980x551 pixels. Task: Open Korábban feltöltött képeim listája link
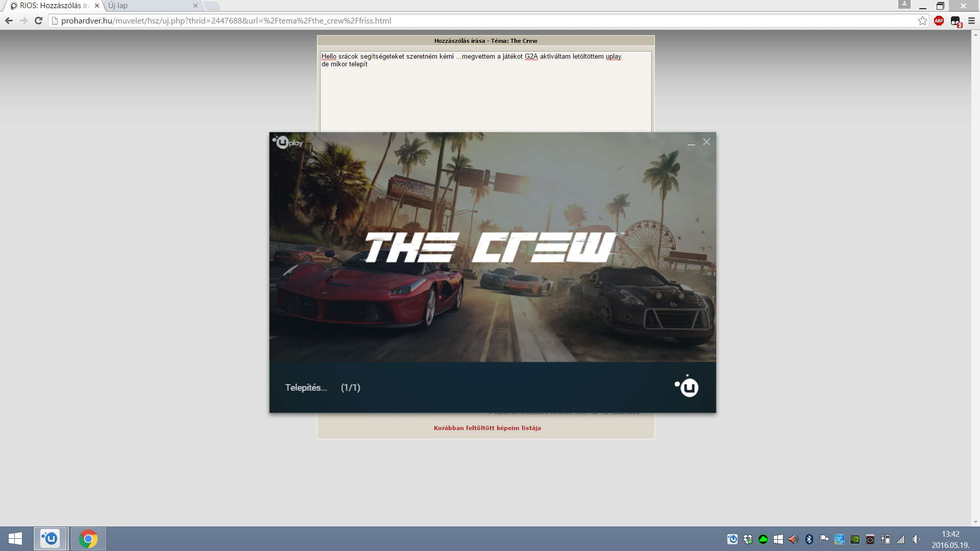[487, 428]
